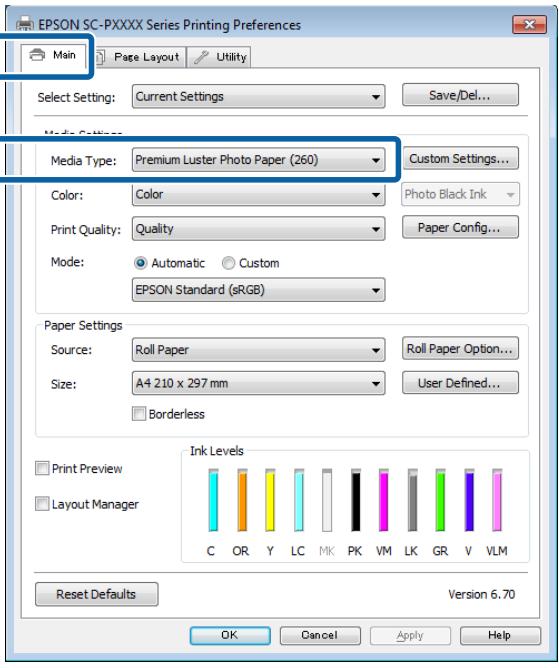The image size is (559, 668).
Task: Expand the Select Setting dropdown
Action: click(x=258, y=96)
